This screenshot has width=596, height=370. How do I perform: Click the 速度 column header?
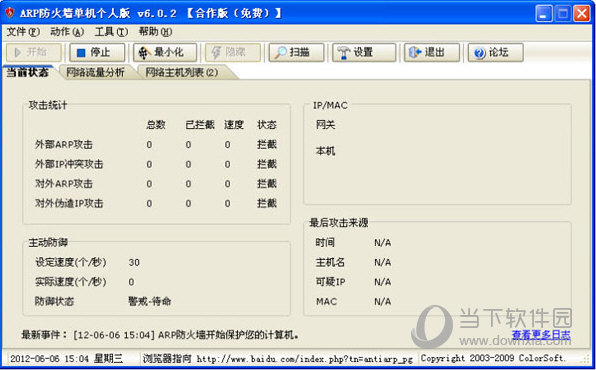click(x=234, y=125)
